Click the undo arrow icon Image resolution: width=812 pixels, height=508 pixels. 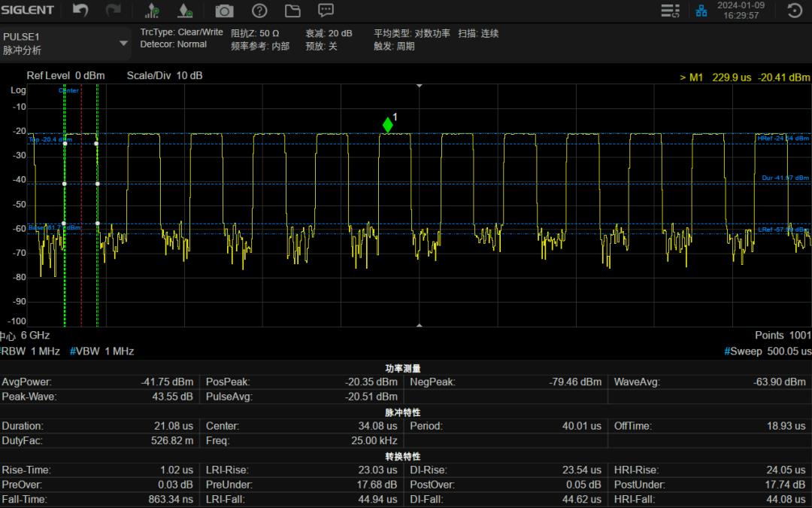tap(80, 11)
